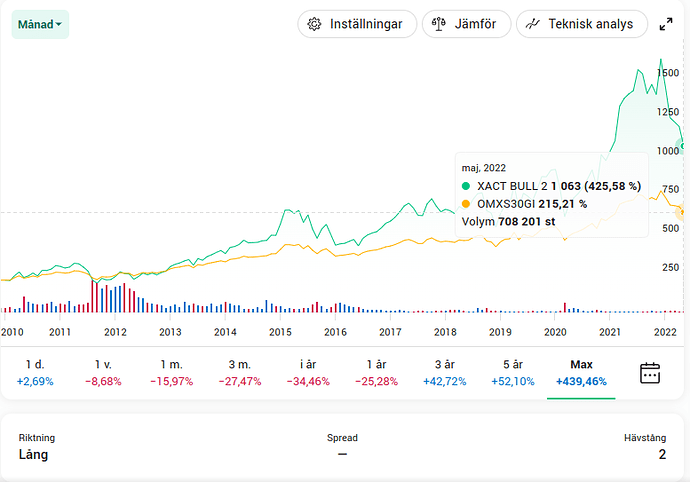Expand chart to fullscreen

(666, 24)
